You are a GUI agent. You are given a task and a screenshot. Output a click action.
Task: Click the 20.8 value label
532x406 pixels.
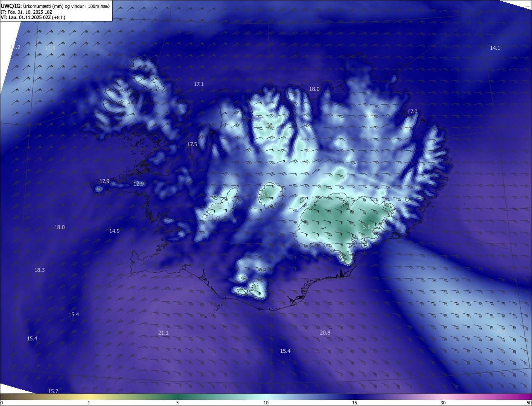click(325, 333)
